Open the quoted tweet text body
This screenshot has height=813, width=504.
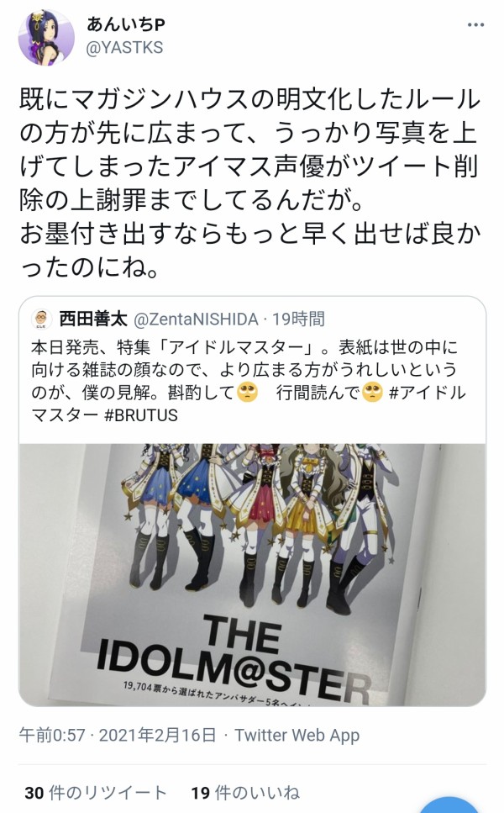coord(249,381)
